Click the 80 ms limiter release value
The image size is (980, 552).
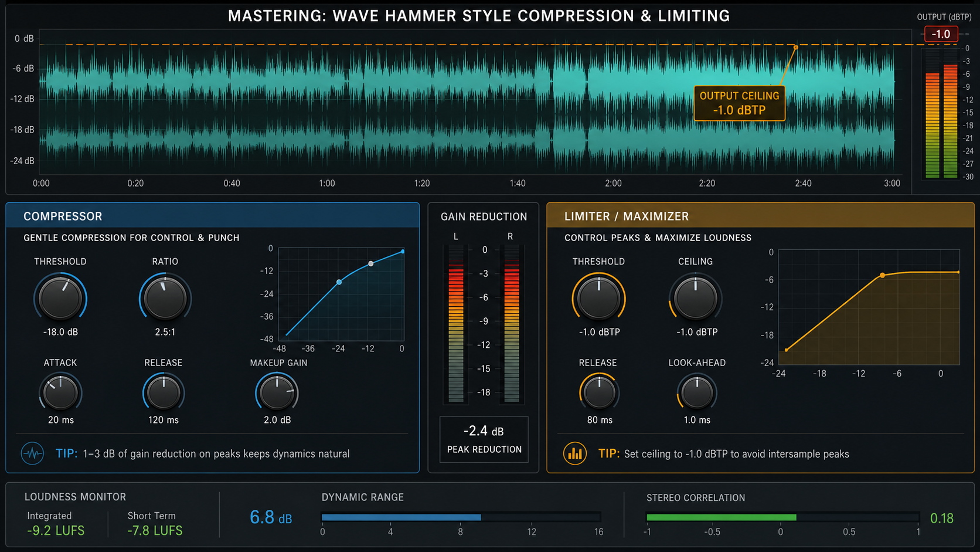click(600, 420)
